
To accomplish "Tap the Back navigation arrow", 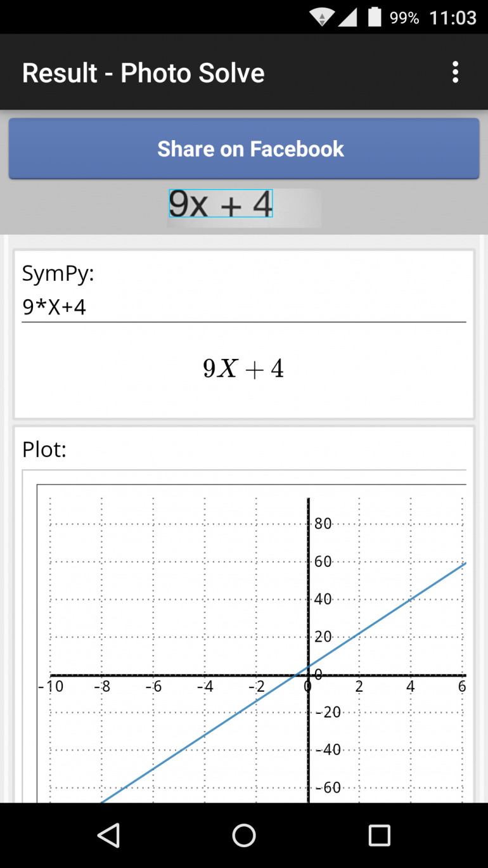I will (x=109, y=835).
